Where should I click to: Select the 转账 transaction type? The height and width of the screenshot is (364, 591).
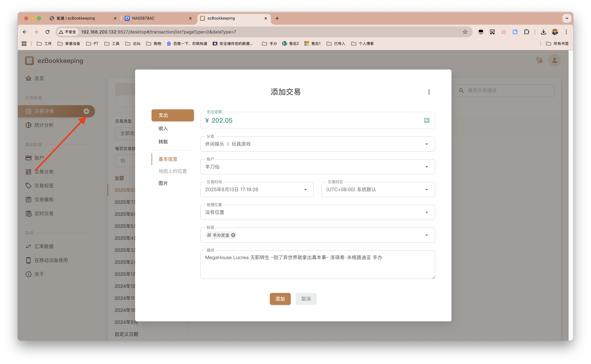click(x=163, y=142)
